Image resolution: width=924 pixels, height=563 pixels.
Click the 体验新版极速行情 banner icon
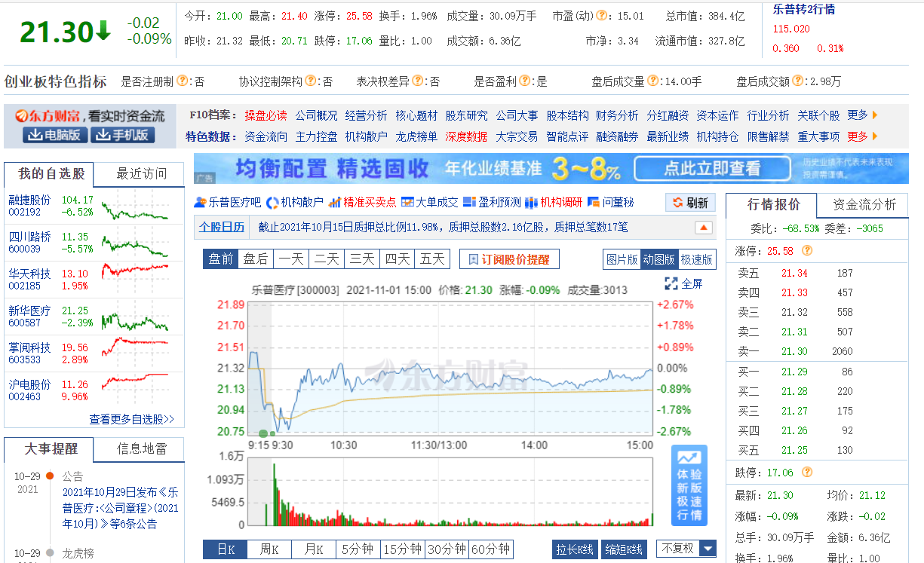pos(689,485)
